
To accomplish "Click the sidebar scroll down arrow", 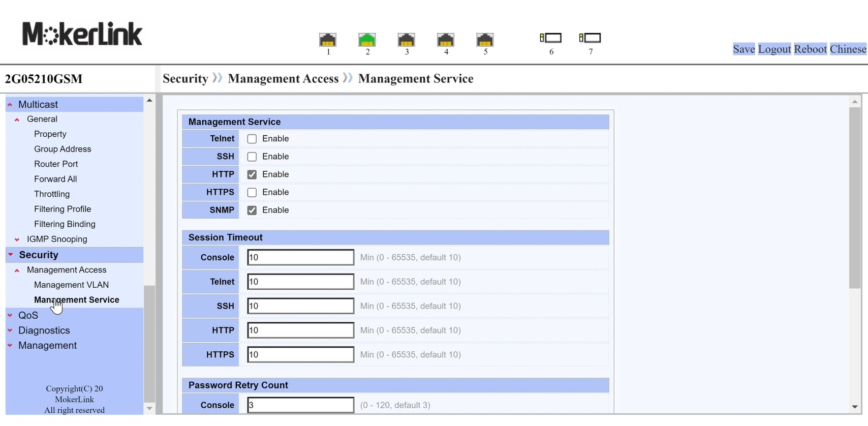I will coord(149,408).
